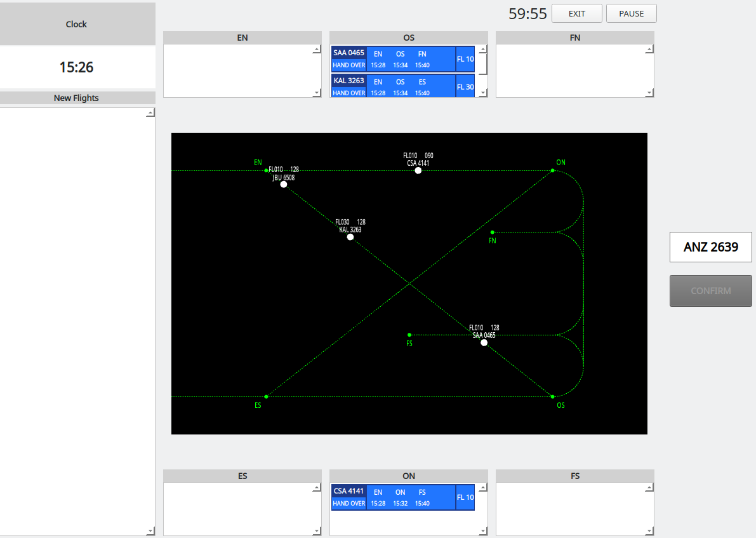The image size is (756, 538).
Task: Click the up scroll arrow of the ES panel
Action: coord(316,488)
